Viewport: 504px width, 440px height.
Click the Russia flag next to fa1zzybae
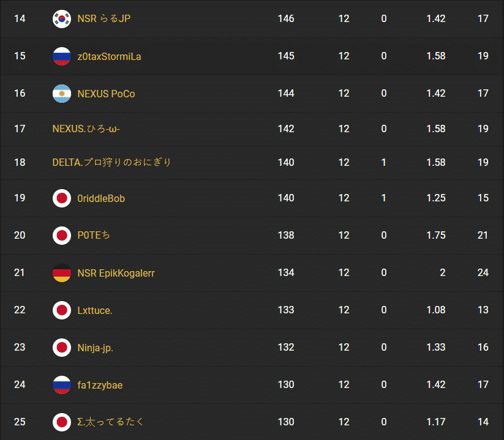(x=61, y=384)
